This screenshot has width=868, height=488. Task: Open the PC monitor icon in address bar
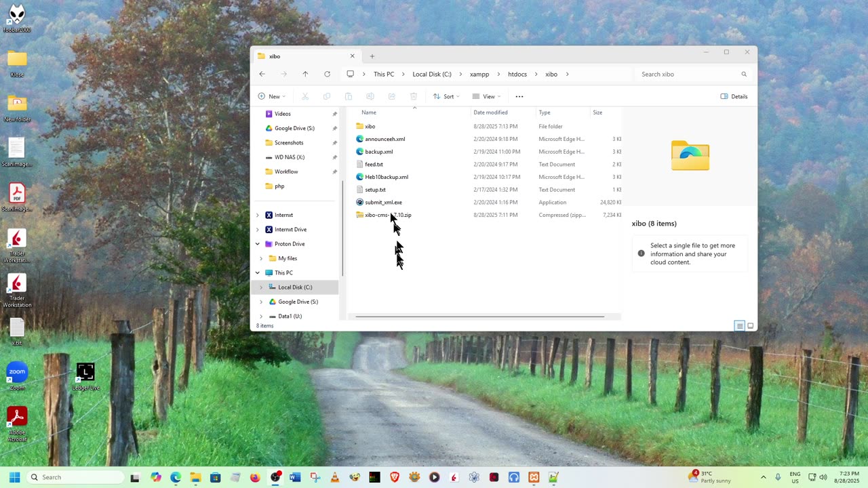pos(350,74)
